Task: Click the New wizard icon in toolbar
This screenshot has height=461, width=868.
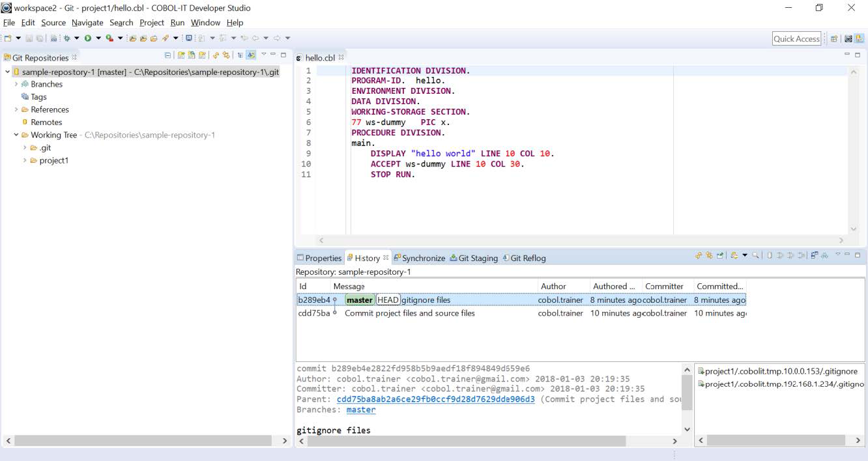Action: click(x=8, y=38)
